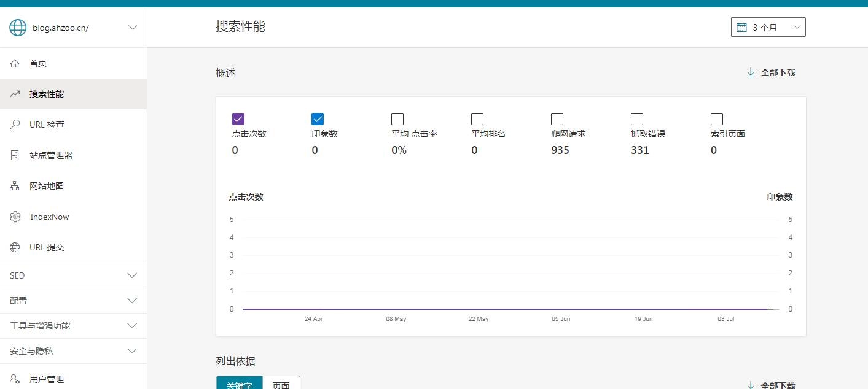Uncheck the 点击次数 checkbox
The image size is (868, 389).
(238, 119)
